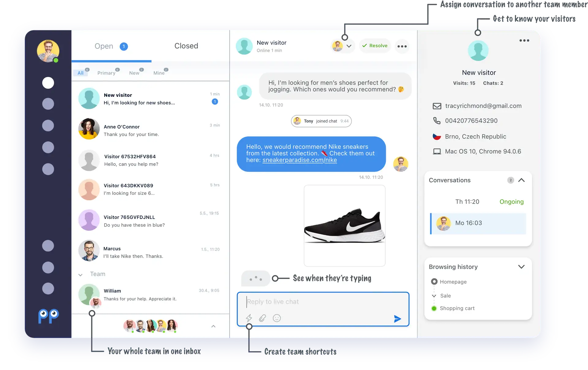
Task: Click the Visits: 15 stat
Action: (x=464, y=83)
